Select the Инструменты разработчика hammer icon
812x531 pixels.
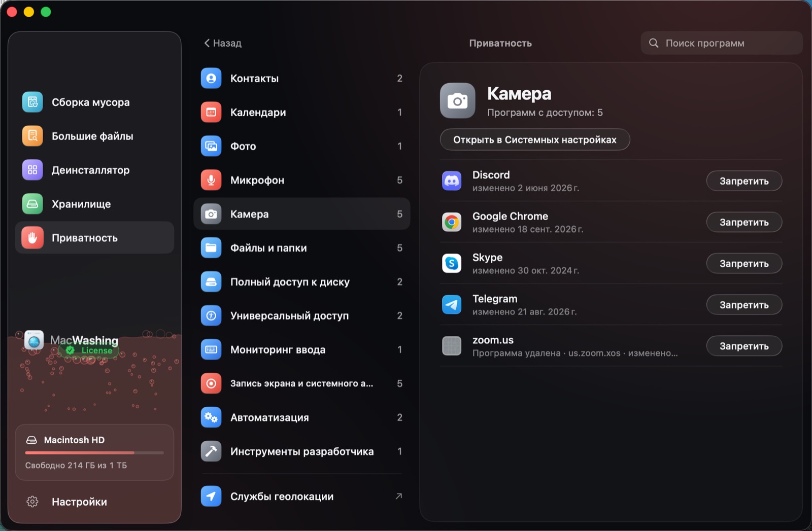211,451
